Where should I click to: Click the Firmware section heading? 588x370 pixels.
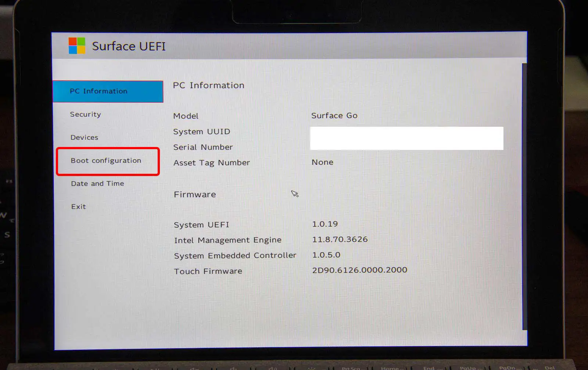coord(195,194)
